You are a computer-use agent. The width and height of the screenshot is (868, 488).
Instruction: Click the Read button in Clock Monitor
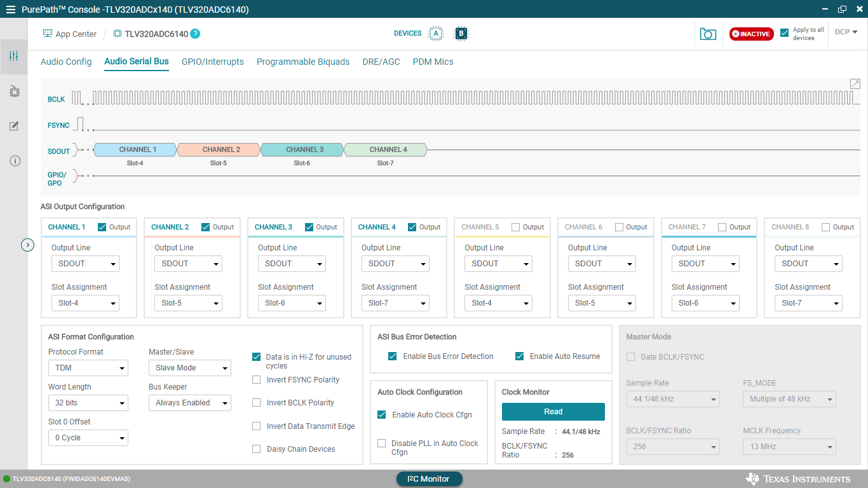tap(553, 412)
